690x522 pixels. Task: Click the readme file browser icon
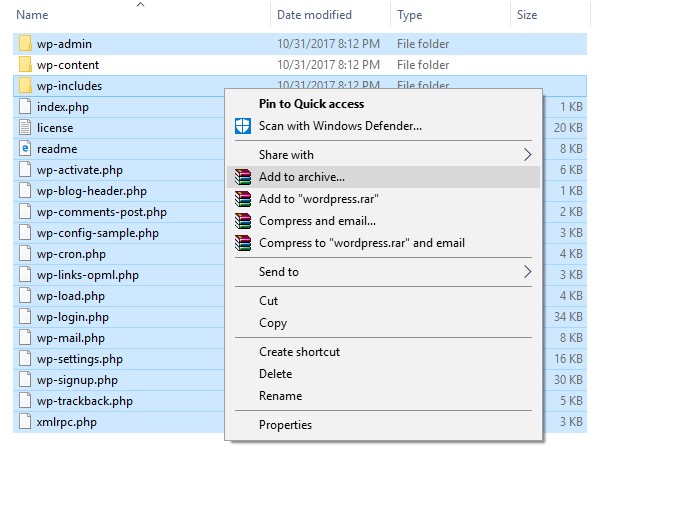(x=25, y=149)
